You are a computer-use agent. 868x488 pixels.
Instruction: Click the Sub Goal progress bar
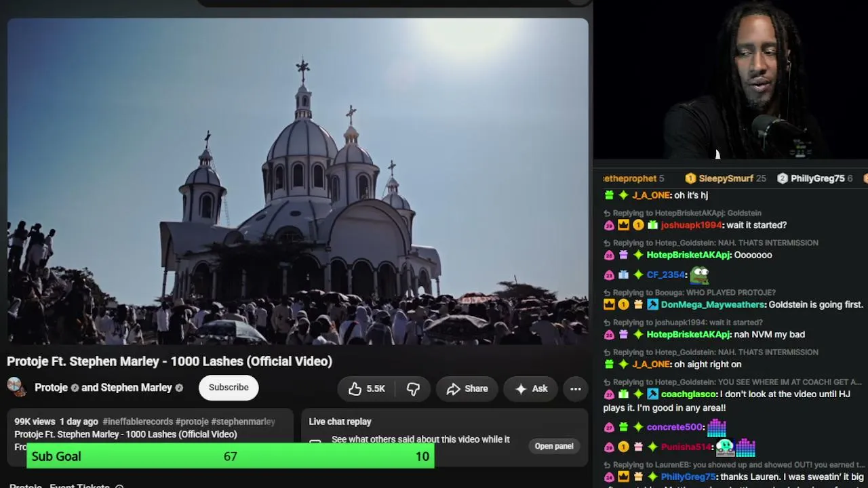coord(230,456)
